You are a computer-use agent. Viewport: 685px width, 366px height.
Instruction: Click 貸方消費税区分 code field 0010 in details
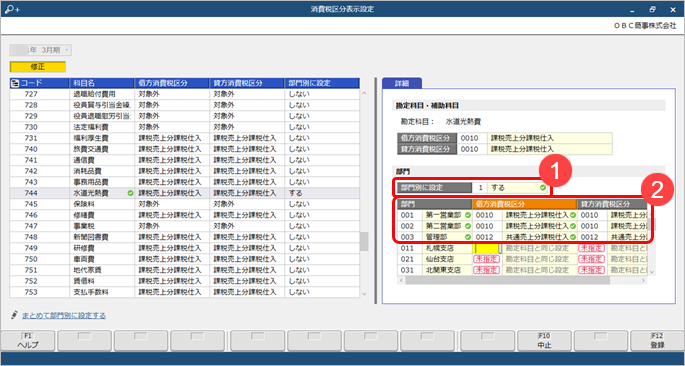[x=472, y=149]
